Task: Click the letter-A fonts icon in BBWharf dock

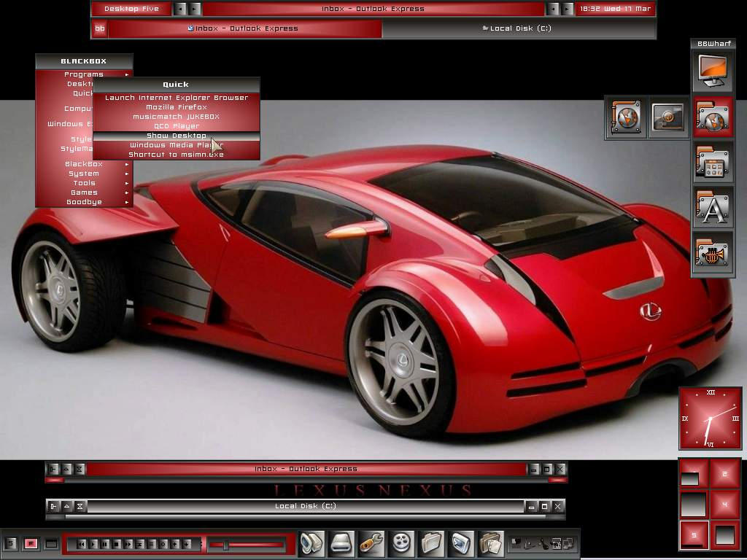Action: [713, 208]
